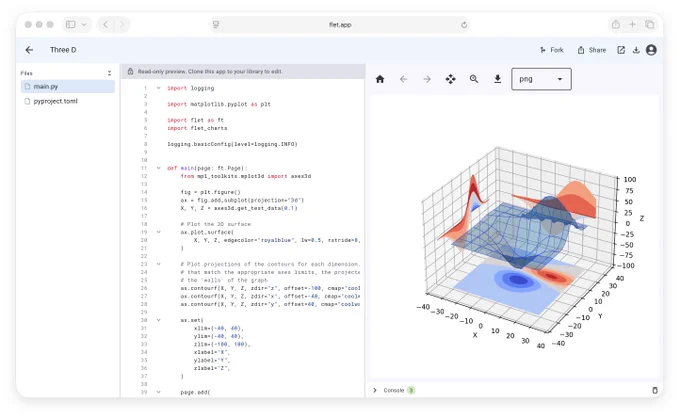Click the console message count badge
This screenshot has width=680, height=418.
click(x=411, y=390)
